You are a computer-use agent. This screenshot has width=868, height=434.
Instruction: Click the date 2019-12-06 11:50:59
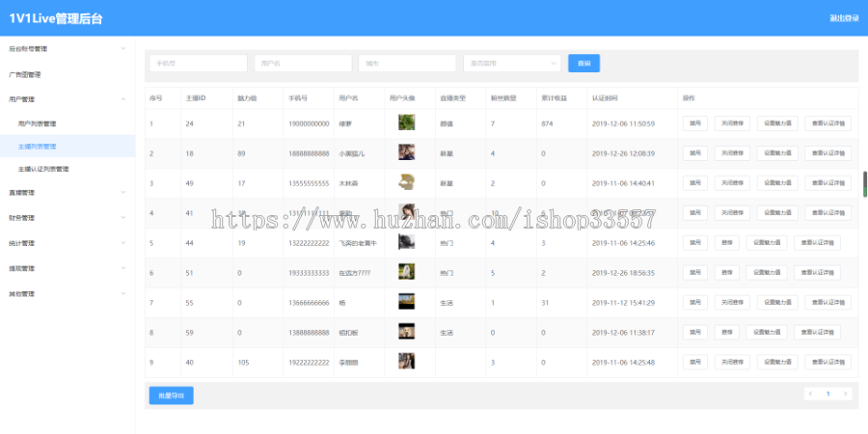point(623,124)
